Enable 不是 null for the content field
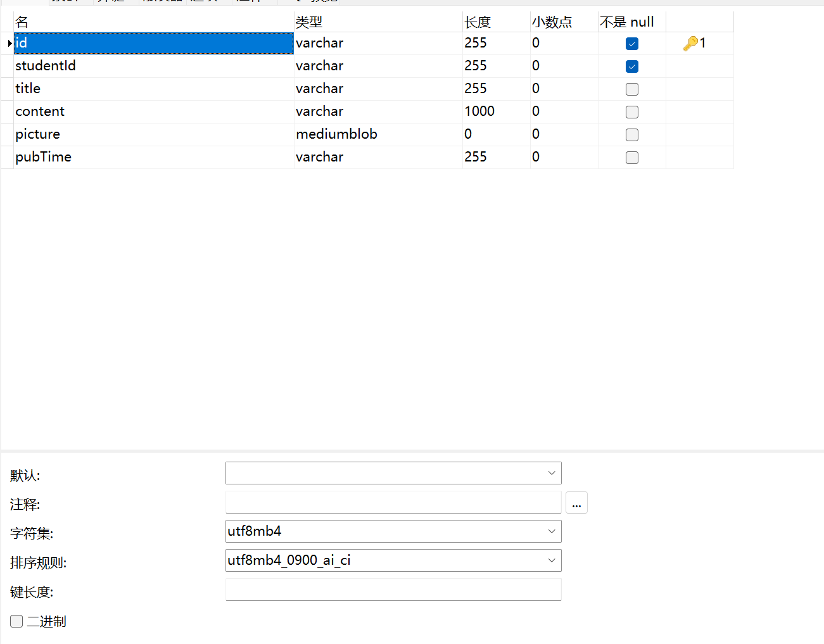This screenshot has height=644, width=824. point(631,111)
